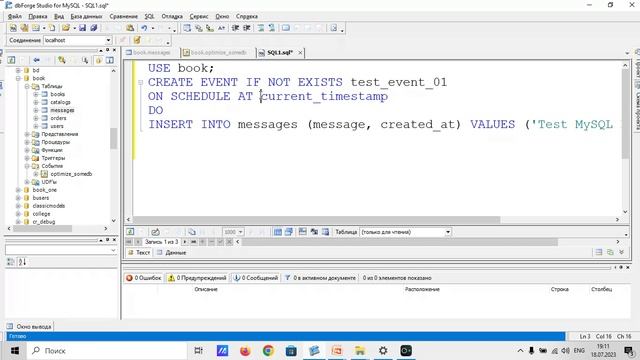The width and height of the screenshot is (640, 360).
Task: Collapse the События folder node
Action: 27,166
